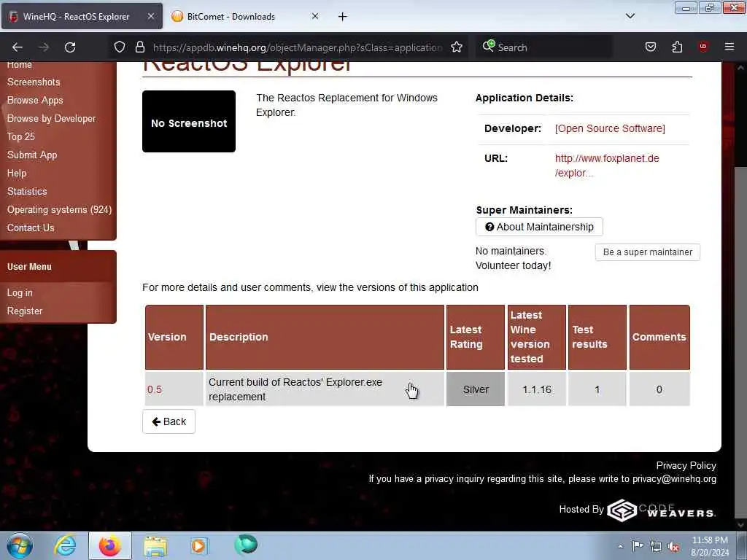Screen dimensions: 747x560
Task: Click Register under User Menu
Action: (25, 311)
